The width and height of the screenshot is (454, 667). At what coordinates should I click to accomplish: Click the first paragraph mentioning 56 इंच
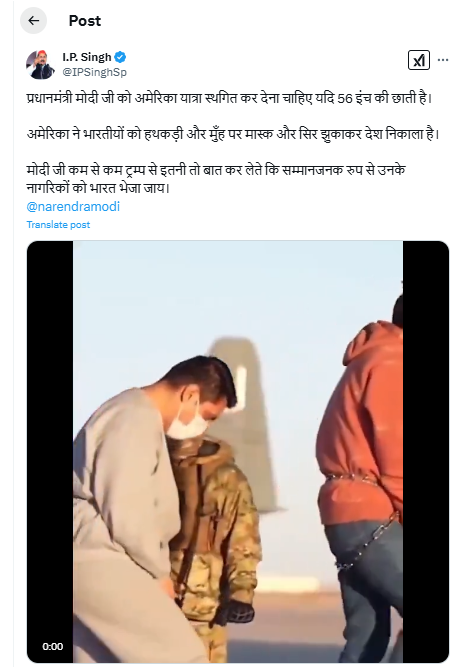tap(229, 98)
